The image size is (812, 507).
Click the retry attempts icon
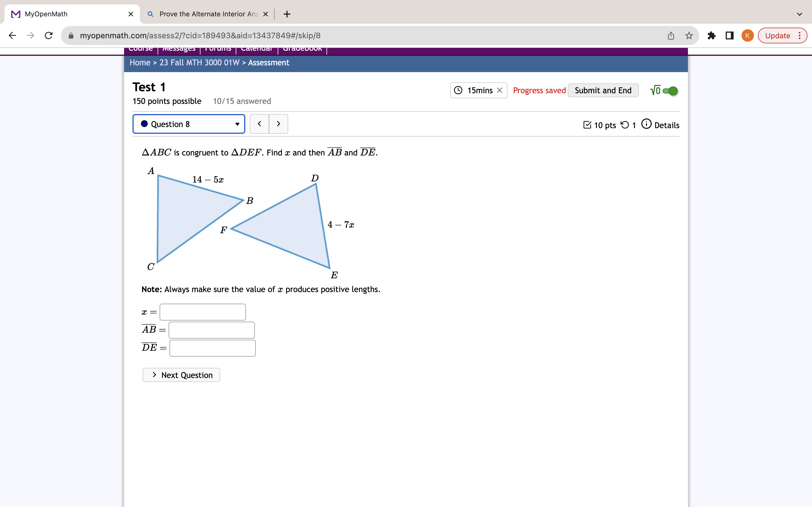click(x=625, y=125)
